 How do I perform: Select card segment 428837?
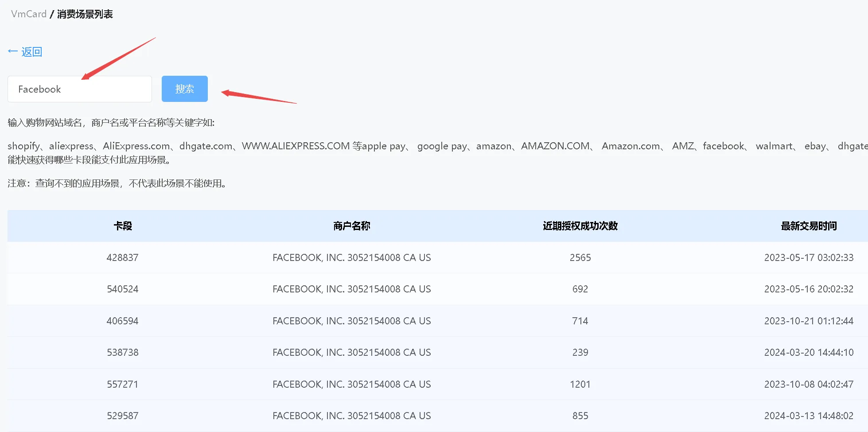pos(123,257)
